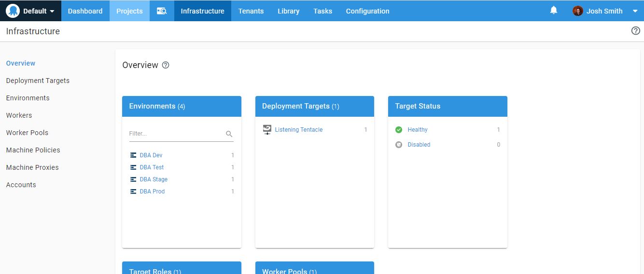Click the Target Status card header
Image resolution: width=644 pixels, height=274 pixels.
tap(448, 106)
